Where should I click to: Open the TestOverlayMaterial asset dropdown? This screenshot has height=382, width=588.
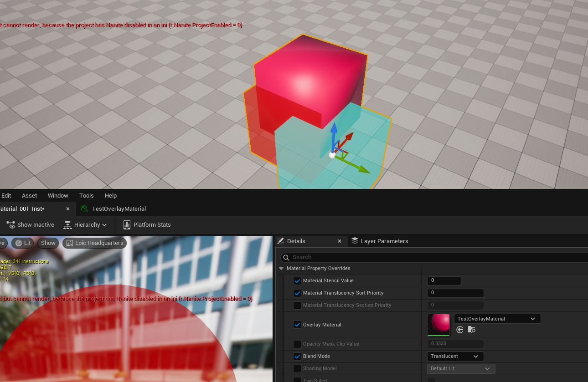coord(497,319)
